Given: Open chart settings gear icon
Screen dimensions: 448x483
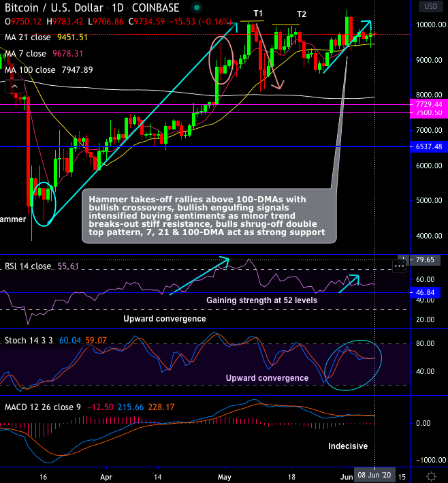Looking at the screenshot, I should coord(432,476).
